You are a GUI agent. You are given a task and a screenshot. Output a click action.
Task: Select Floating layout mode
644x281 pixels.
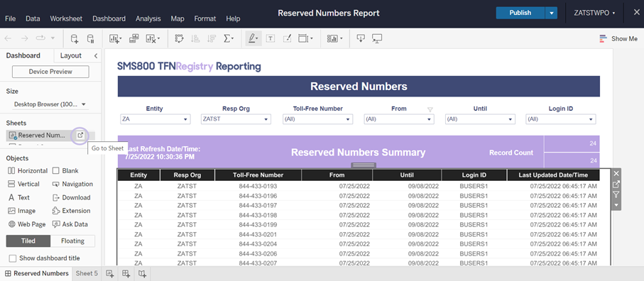coord(72,241)
